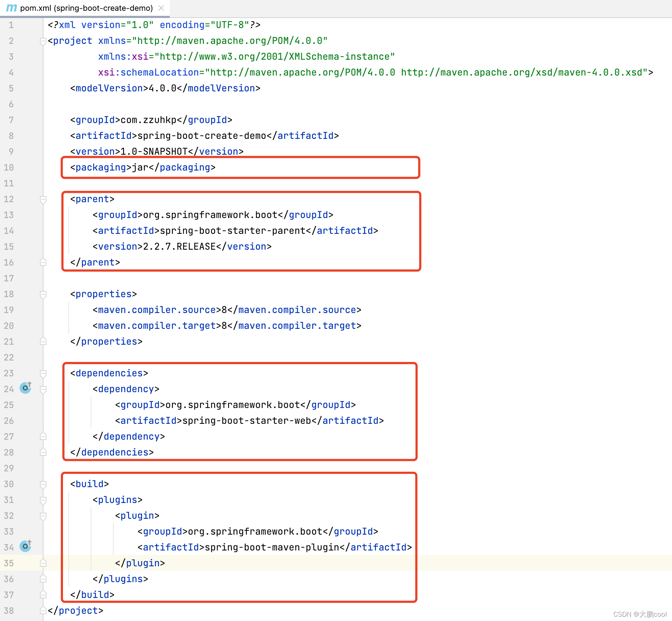Click the gutter marker icon on line 34
Image resolution: width=672 pixels, height=621 pixels.
click(x=26, y=546)
